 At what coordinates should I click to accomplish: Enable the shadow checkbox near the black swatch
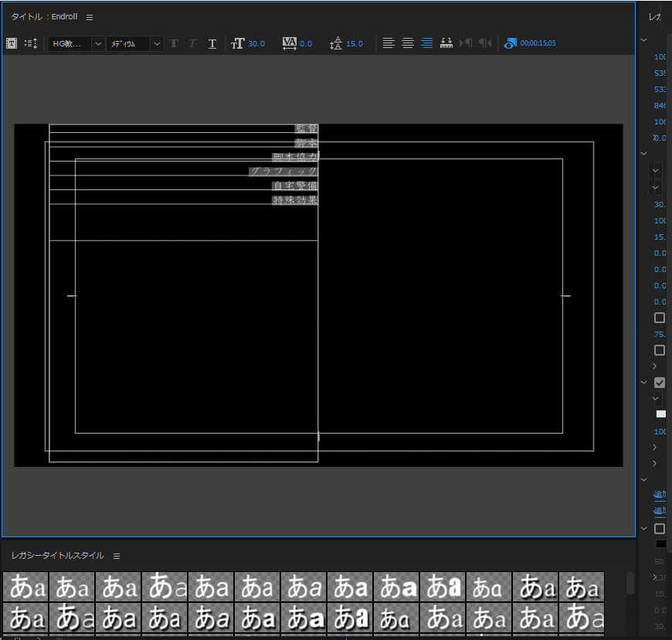click(x=660, y=529)
